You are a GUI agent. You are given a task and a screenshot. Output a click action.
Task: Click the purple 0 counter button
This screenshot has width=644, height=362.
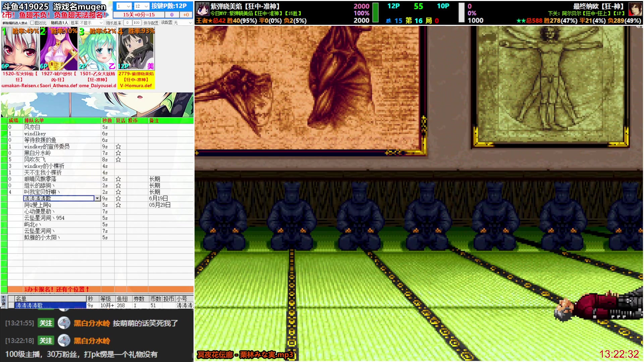coord(172,15)
